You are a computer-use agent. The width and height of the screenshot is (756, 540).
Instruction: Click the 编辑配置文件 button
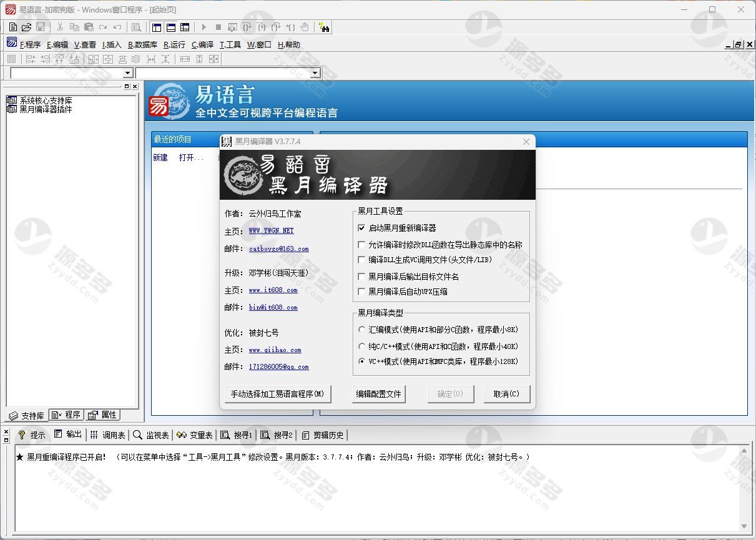[x=378, y=394]
